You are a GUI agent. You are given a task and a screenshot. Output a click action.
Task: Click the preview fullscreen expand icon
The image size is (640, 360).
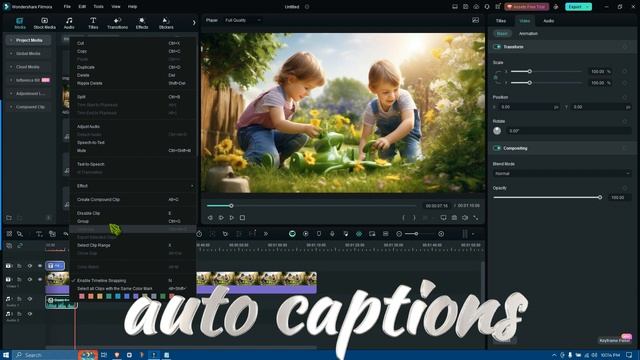(x=476, y=218)
